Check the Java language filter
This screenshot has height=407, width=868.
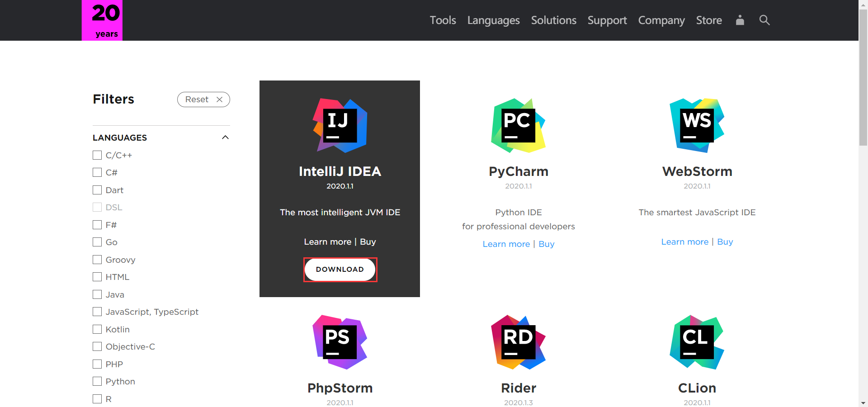pos(97,294)
